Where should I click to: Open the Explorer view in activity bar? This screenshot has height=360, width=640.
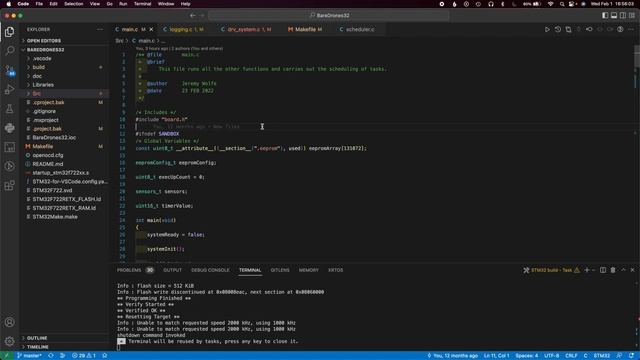9,32
